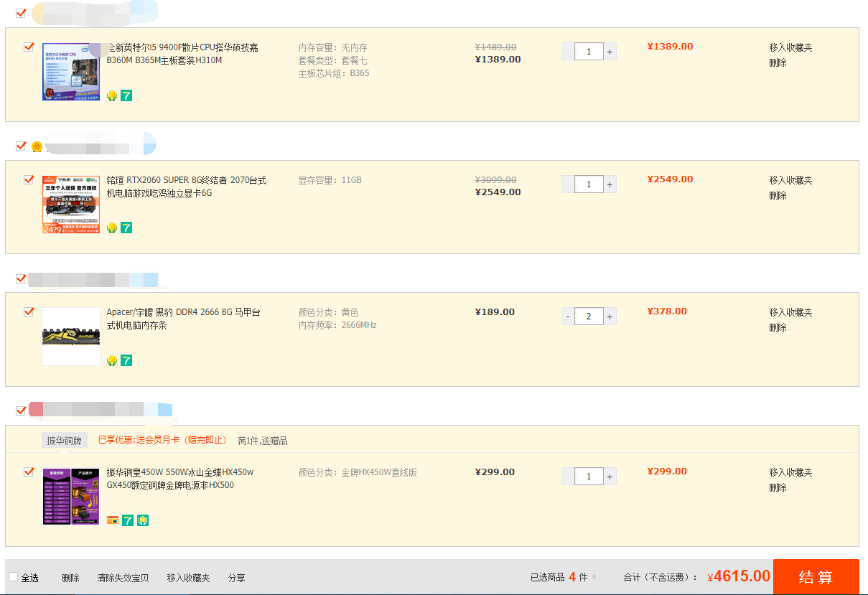Click quantity field of the i5 9400F item
Image resolution: width=868 pixels, height=595 pixels.
pos(589,52)
